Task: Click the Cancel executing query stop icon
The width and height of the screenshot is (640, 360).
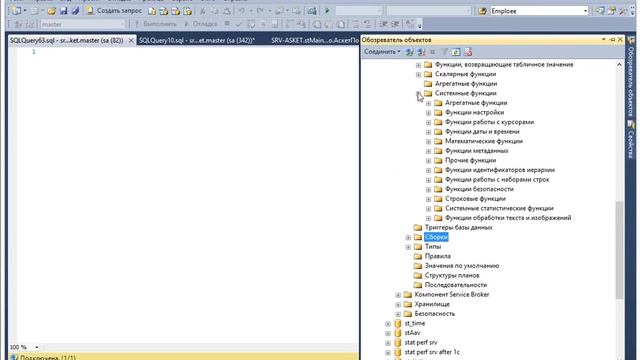Action: tap(227, 24)
